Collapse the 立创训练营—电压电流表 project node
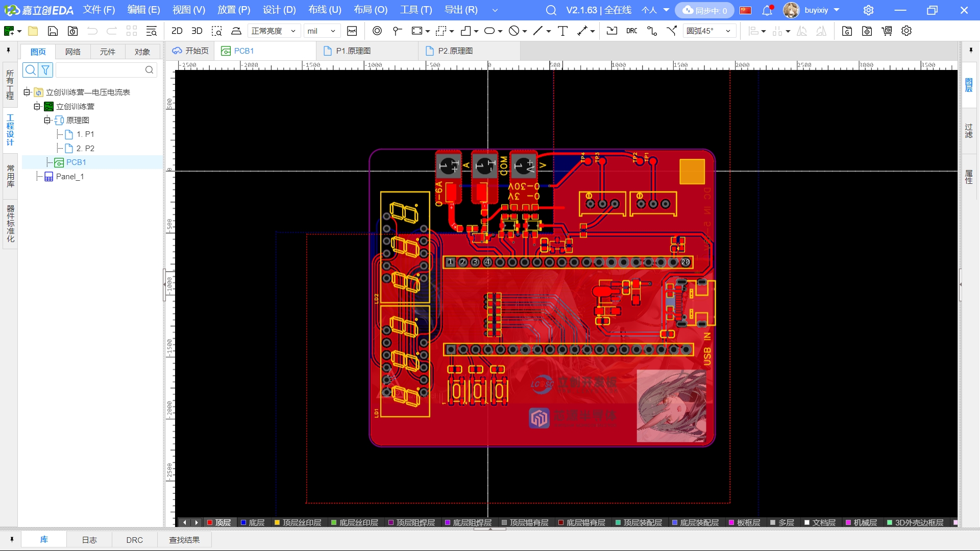 27,92
